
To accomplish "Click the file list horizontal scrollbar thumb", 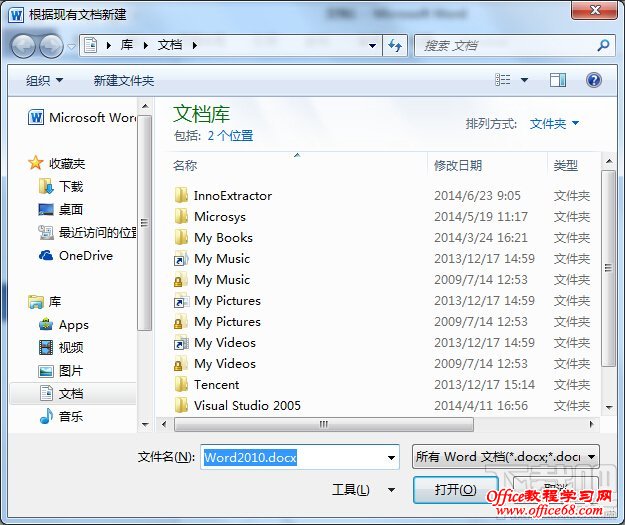I will [324, 424].
